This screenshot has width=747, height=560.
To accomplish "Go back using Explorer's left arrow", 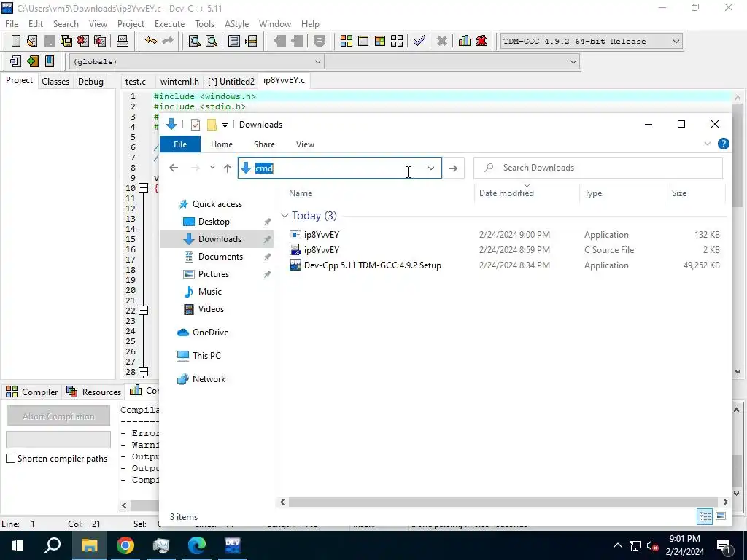I will 174,168.
